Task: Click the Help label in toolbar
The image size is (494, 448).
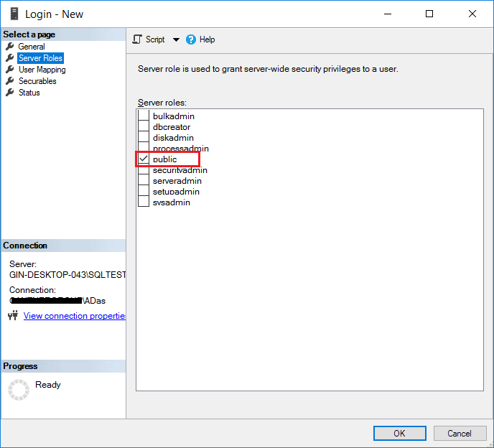Action: (x=207, y=39)
